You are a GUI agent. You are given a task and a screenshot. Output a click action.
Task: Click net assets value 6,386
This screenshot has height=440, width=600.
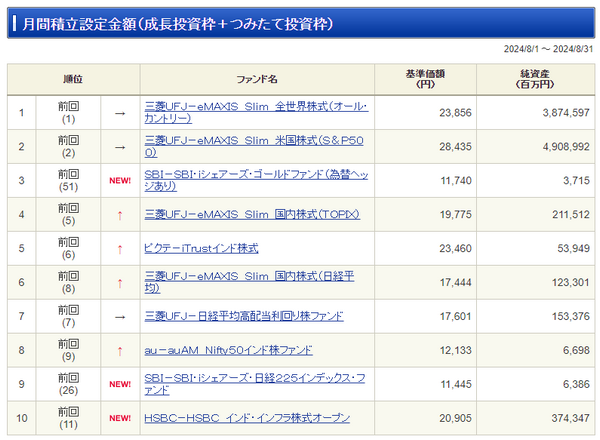pyautogui.click(x=576, y=384)
